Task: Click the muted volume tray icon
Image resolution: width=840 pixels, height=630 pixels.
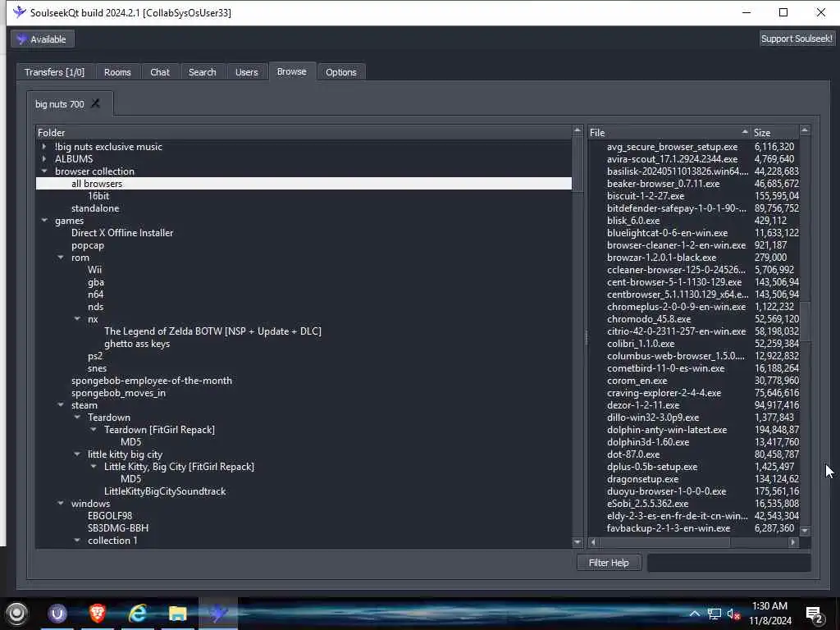Action: pos(733,614)
